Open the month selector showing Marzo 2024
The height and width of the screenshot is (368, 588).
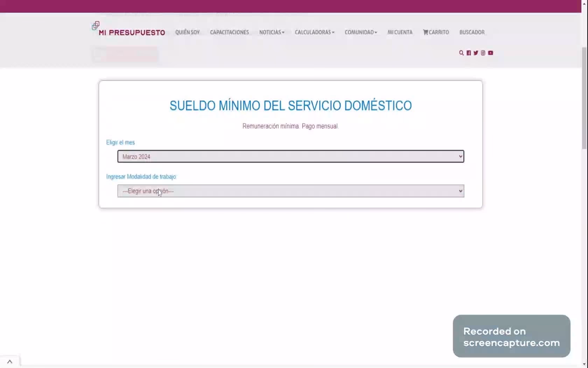coord(290,156)
